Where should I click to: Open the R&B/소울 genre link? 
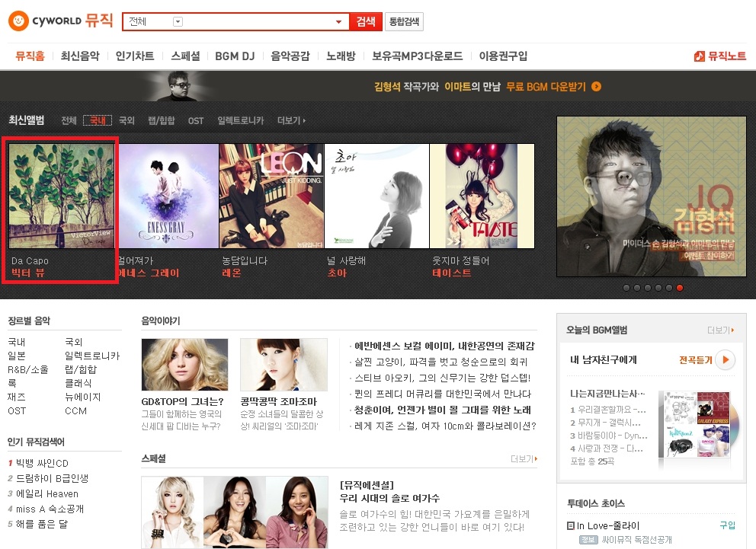tap(28, 370)
